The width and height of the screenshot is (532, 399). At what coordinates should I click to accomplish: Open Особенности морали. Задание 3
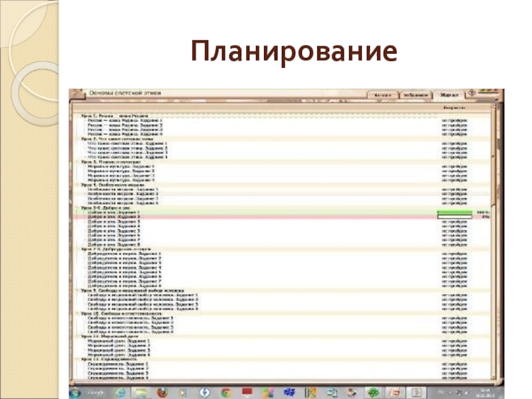tap(123, 198)
